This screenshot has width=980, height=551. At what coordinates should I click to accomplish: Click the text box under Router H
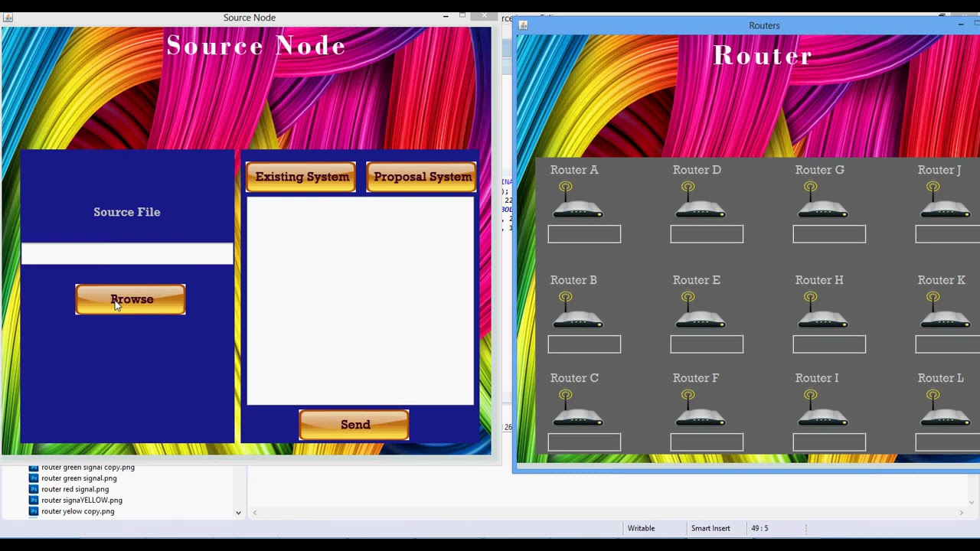coord(829,344)
